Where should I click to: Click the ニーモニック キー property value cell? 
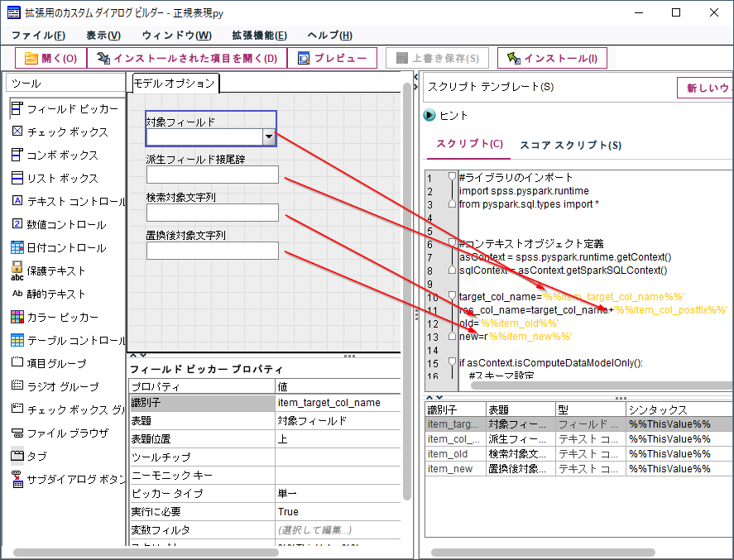[x=338, y=476]
